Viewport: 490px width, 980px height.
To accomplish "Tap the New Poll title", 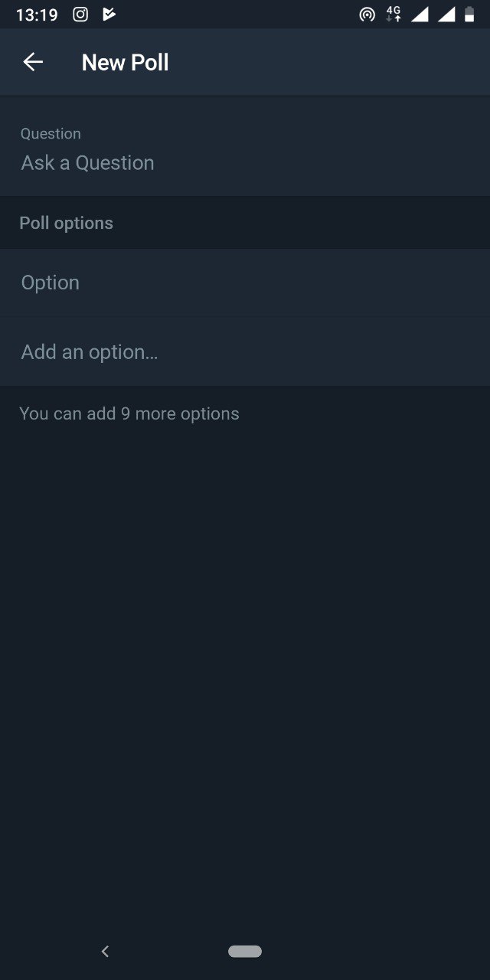I will pyautogui.click(x=125, y=62).
